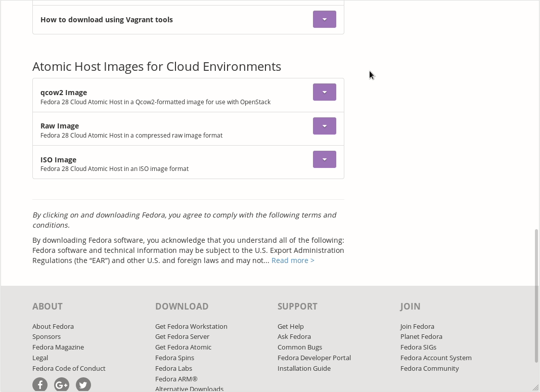Open the Fedora Magazine link
The image size is (540, 392).
(58, 347)
